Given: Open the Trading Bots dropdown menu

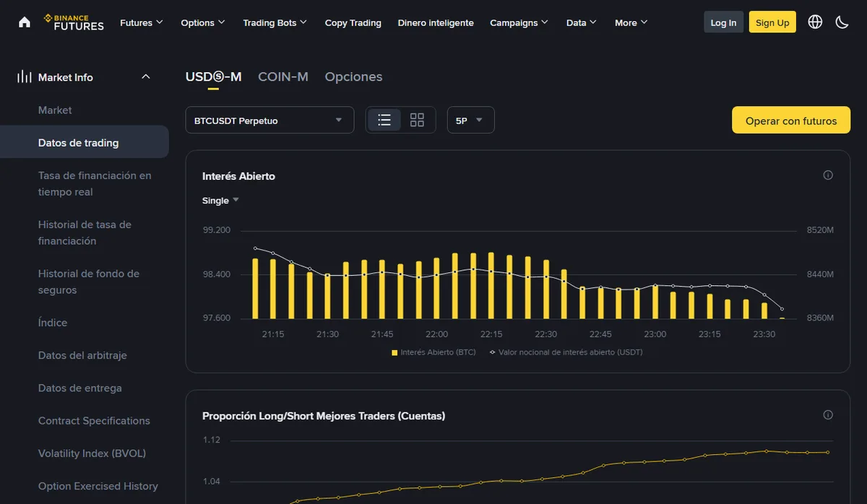Looking at the screenshot, I should [x=275, y=22].
